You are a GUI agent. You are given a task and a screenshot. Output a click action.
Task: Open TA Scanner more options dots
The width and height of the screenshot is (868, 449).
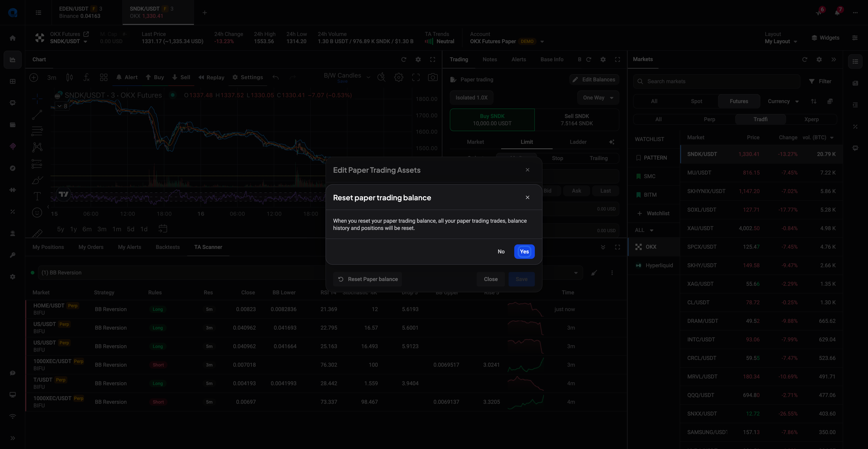click(612, 273)
